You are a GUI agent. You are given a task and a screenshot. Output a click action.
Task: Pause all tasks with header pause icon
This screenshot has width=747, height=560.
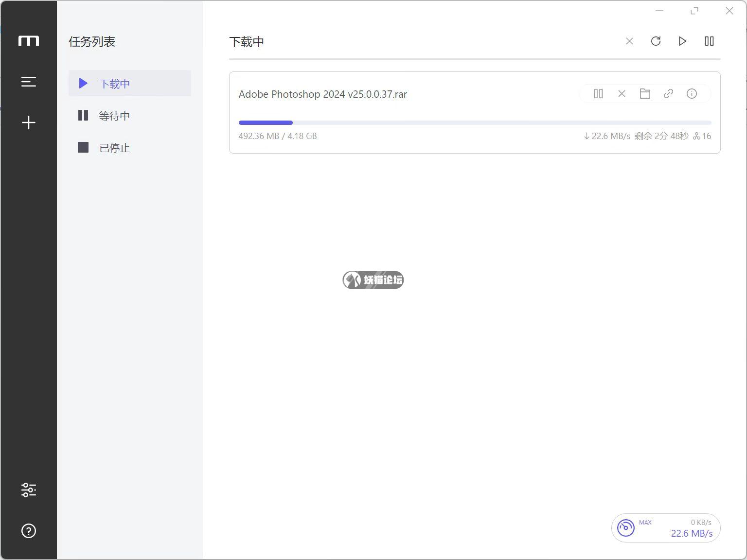(x=709, y=41)
